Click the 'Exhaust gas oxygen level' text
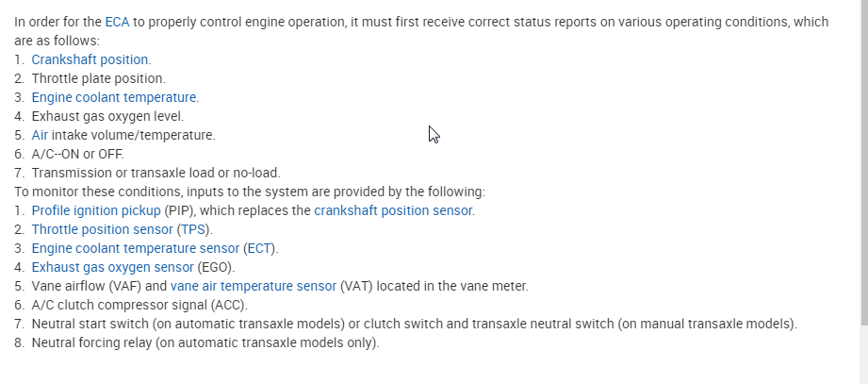This screenshot has width=868, height=384. pos(107,116)
